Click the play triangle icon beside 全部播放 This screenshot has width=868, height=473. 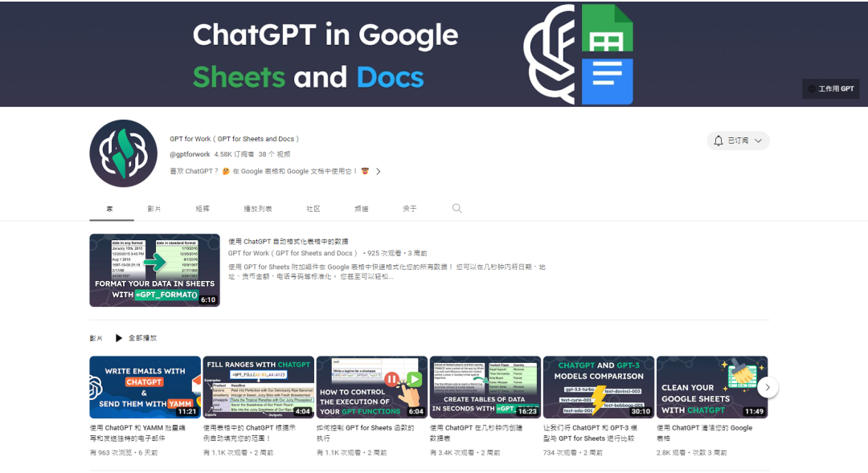click(118, 338)
